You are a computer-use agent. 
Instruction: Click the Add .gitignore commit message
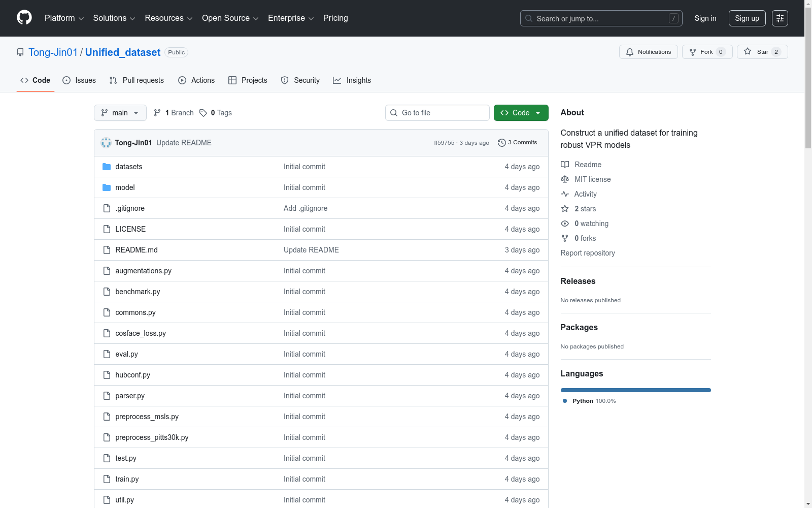[x=306, y=208]
